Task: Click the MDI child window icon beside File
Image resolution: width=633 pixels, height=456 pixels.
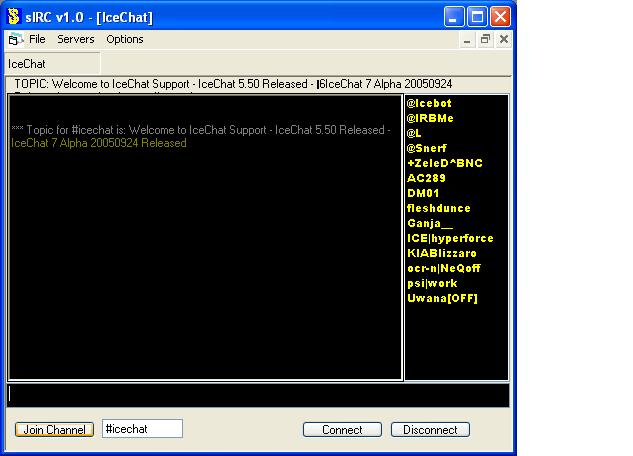Action: [x=16, y=40]
